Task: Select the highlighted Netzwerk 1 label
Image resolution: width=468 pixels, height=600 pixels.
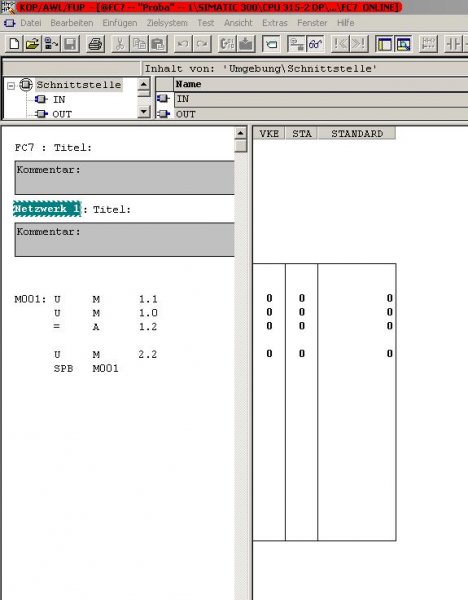Action: 47,209
